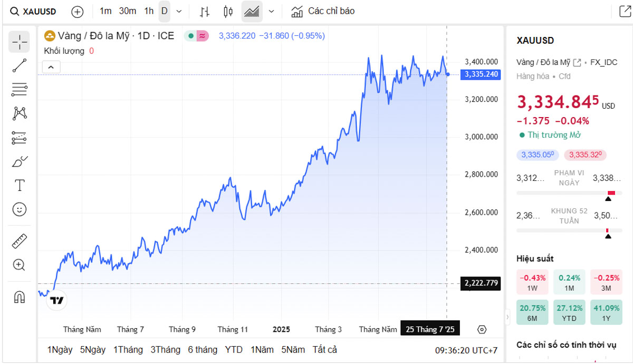Expand the time interval dropdown arrow
Image resolution: width=633 pixels, height=364 pixels.
coord(179,11)
